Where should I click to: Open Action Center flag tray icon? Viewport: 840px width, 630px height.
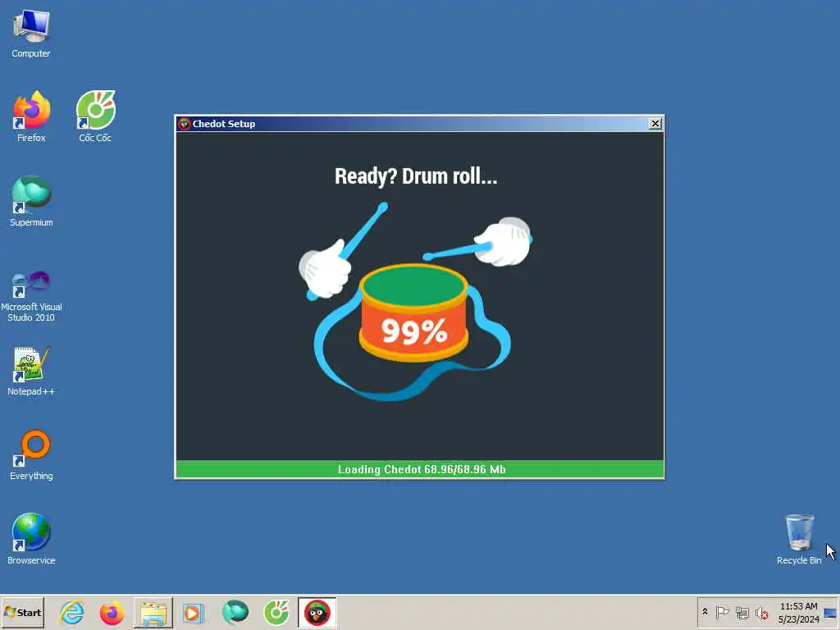point(722,612)
